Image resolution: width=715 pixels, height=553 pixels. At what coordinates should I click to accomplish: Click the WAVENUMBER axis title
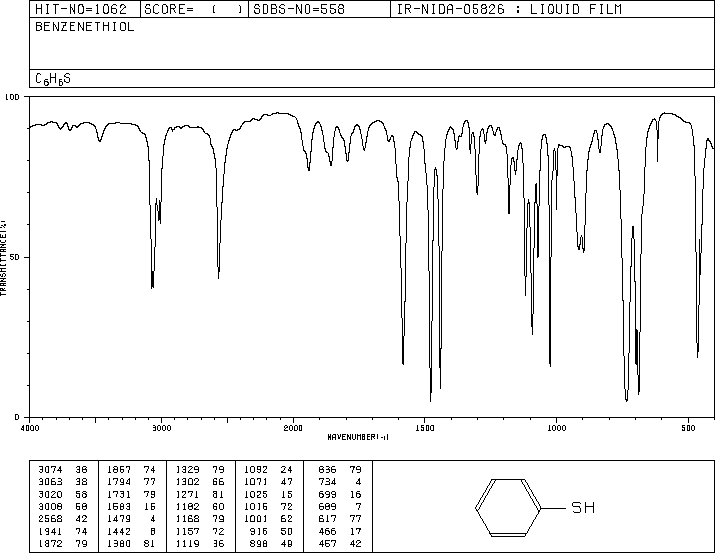tap(358, 437)
